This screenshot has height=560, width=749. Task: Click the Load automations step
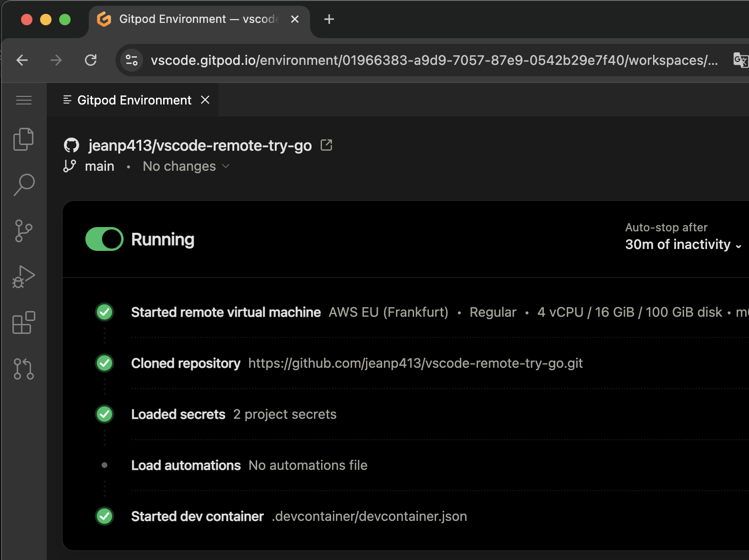coord(186,465)
